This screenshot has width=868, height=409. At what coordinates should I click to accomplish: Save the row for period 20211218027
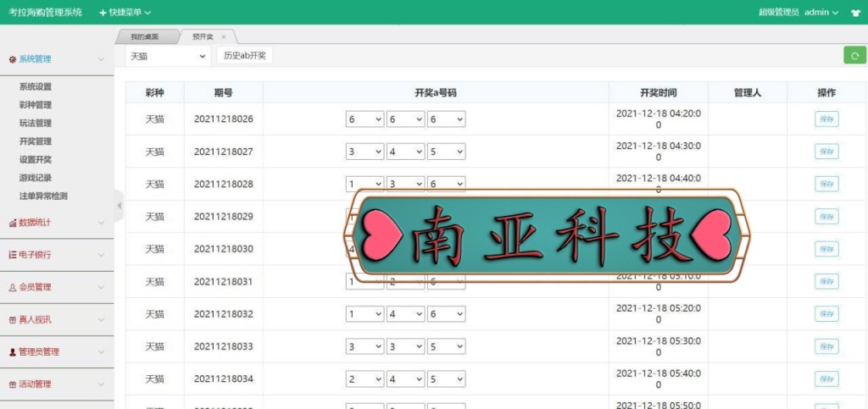[826, 152]
